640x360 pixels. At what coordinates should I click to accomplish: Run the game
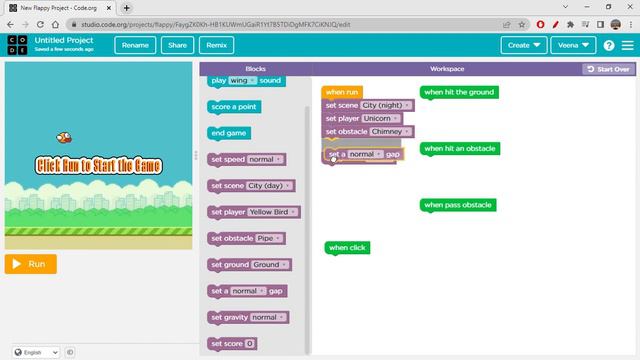(31, 264)
